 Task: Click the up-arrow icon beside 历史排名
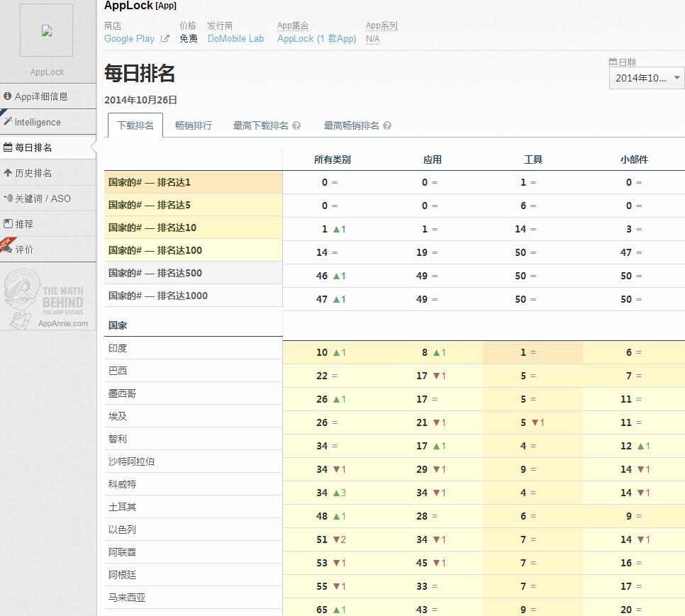8,172
